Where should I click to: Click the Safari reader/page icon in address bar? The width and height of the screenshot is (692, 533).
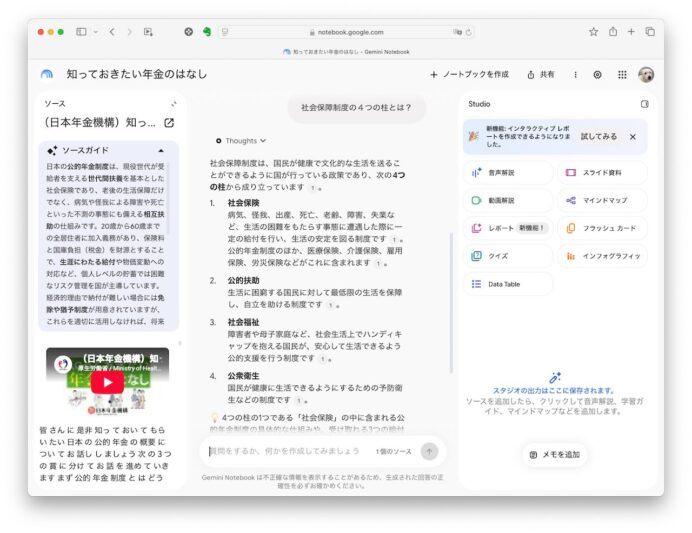(x=225, y=32)
